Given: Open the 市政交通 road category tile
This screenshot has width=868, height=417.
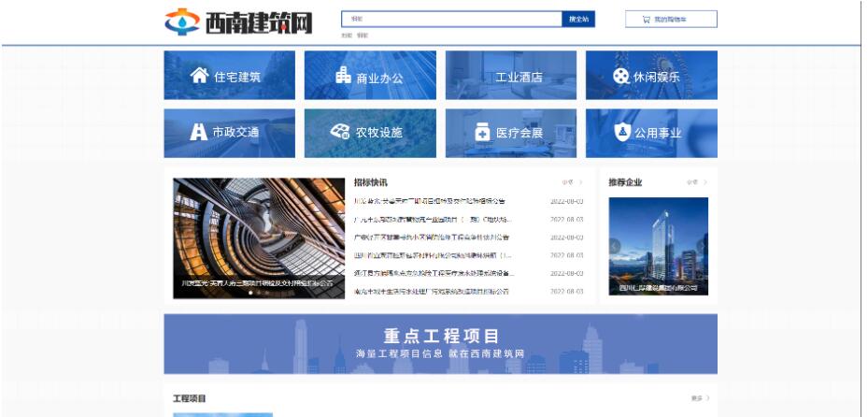Looking at the screenshot, I should pos(229,133).
